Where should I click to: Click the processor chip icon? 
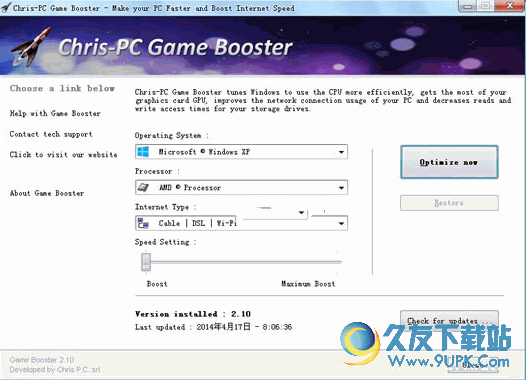(143, 187)
